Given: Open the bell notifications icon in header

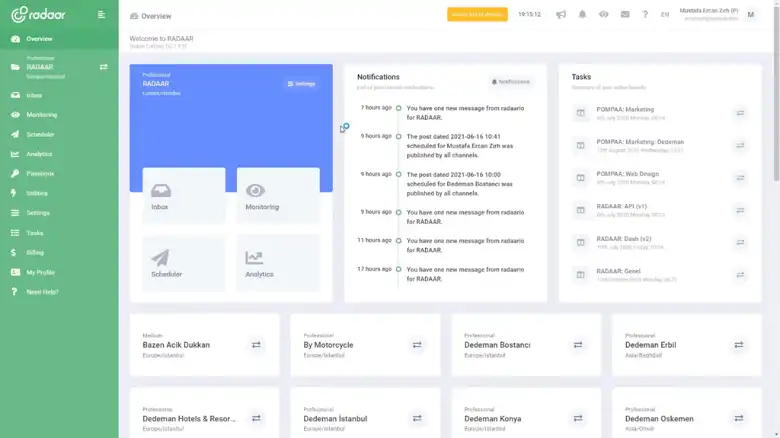Looking at the screenshot, I should [583, 15].
